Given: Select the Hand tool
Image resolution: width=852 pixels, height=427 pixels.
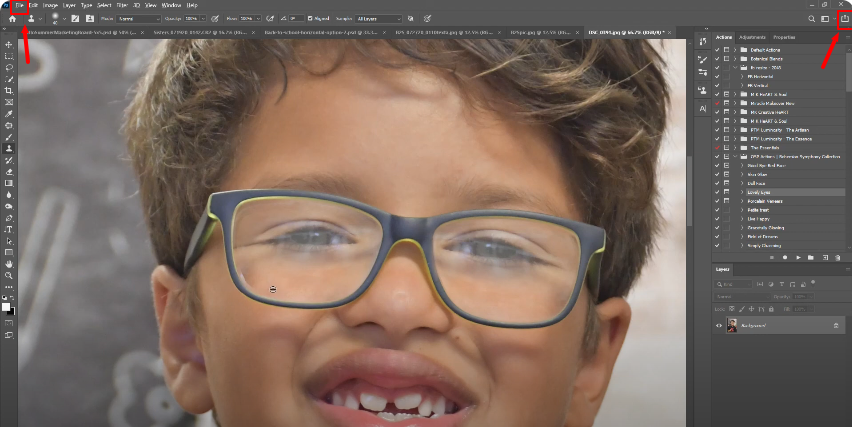Looking at the screenshot, I should tap(9, 264).
